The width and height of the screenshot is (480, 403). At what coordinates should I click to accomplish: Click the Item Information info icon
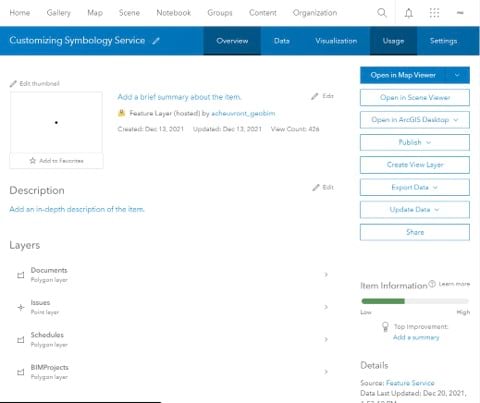click(432, 284)
